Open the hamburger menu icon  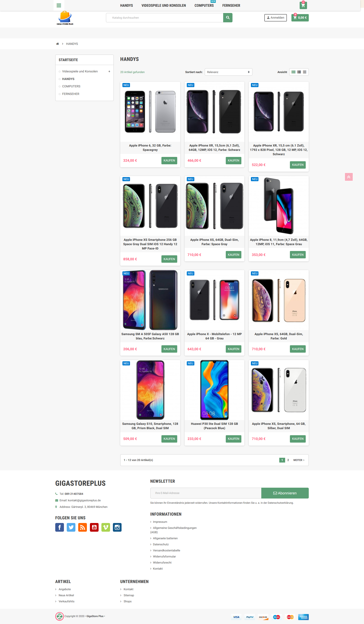[59, 5]
